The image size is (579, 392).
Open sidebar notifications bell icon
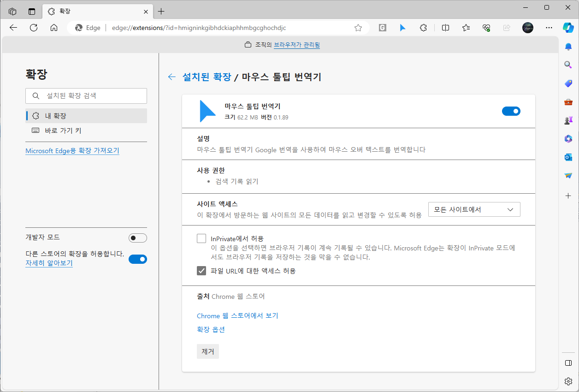point(568,47)
